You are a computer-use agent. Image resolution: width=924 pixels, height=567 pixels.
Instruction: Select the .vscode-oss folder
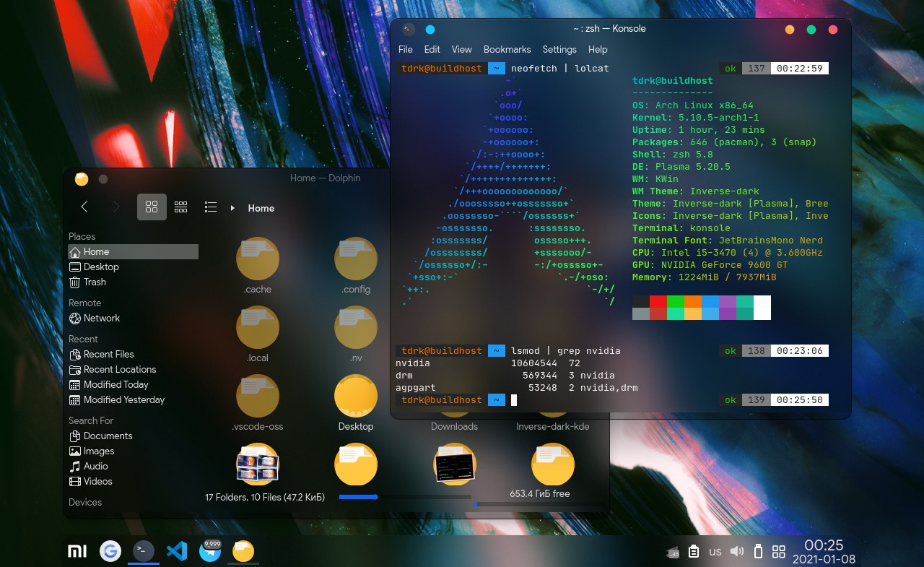click(x=258, y=396)
